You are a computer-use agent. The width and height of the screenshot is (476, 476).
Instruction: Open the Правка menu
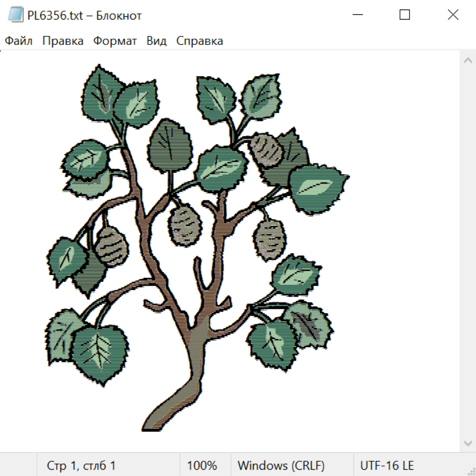coord(63,41)
